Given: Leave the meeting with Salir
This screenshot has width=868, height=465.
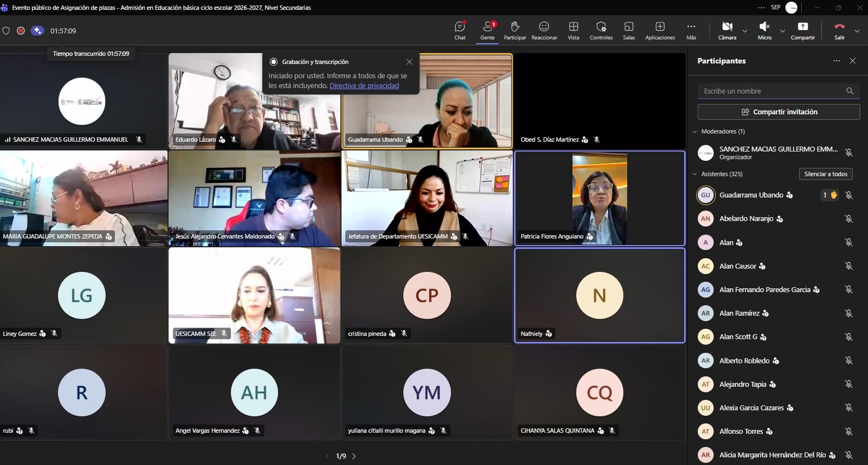Looking at the screenshot, I should [840, 31].
